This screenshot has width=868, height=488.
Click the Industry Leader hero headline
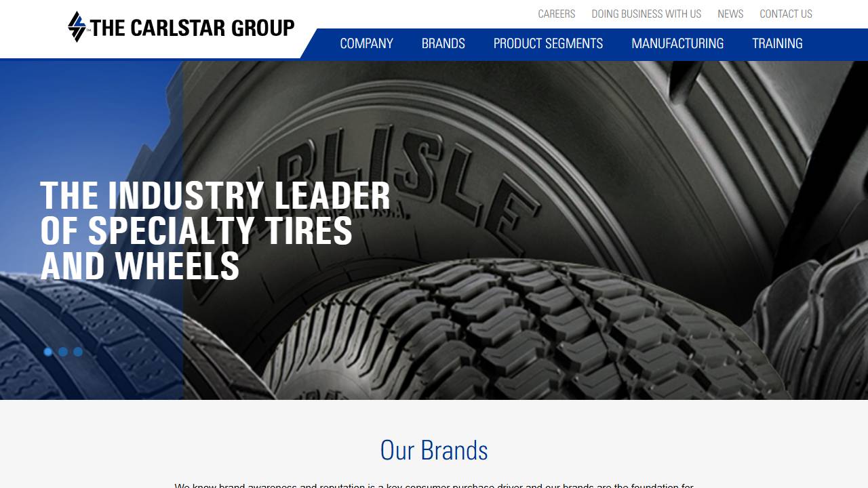pyautogui.click(x=216, y=231)
